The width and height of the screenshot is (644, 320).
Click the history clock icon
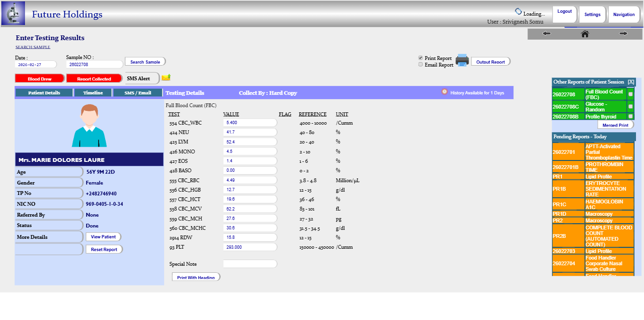point(444,92)
